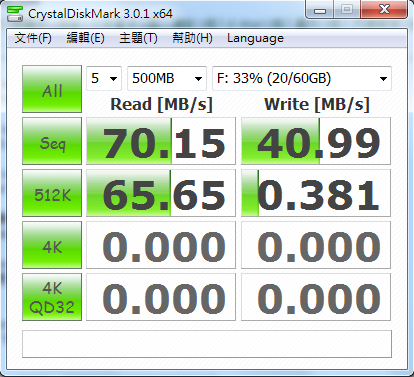The image size is (414, 377).
Task: Select the 512K read value 65.65
Action: click(x=161, y=193)
